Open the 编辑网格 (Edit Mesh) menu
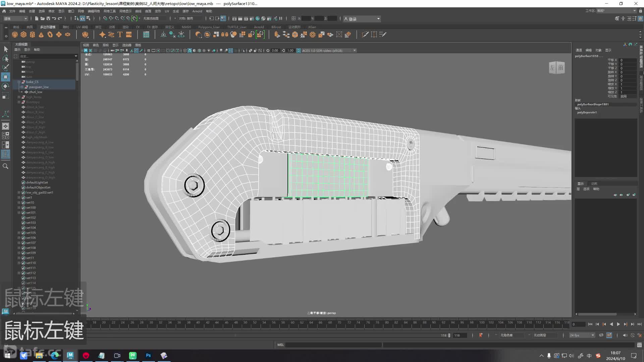Image resolution: width=644 pixels, height=362 pixels. coord(94,11)
